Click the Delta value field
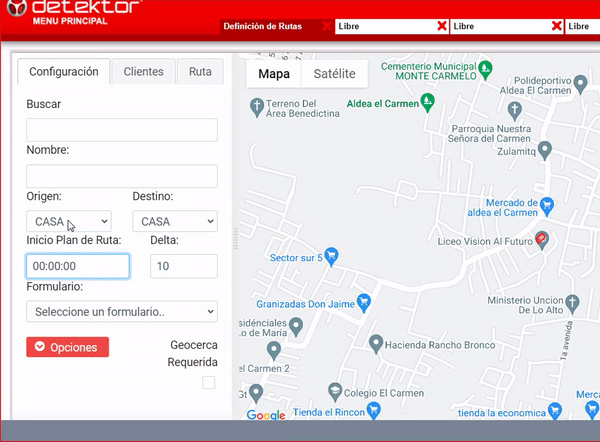Viewport: 600px width, 442px height. [184, 266]
